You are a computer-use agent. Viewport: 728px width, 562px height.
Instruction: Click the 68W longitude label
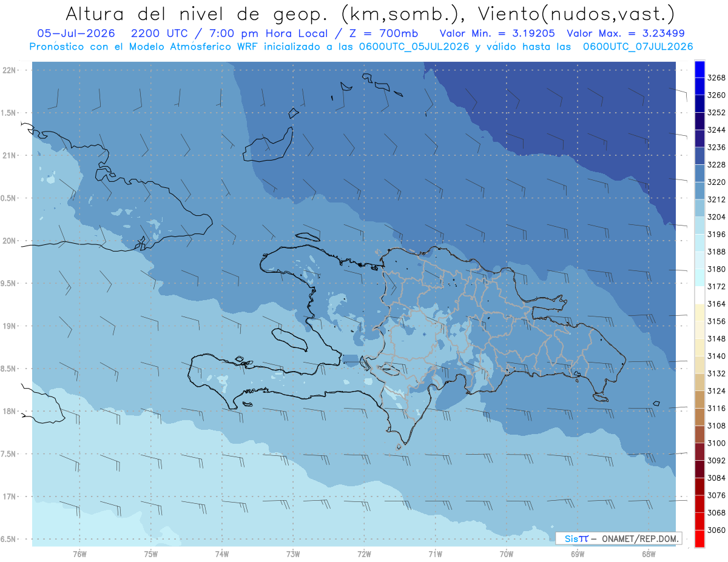[649, 554]
